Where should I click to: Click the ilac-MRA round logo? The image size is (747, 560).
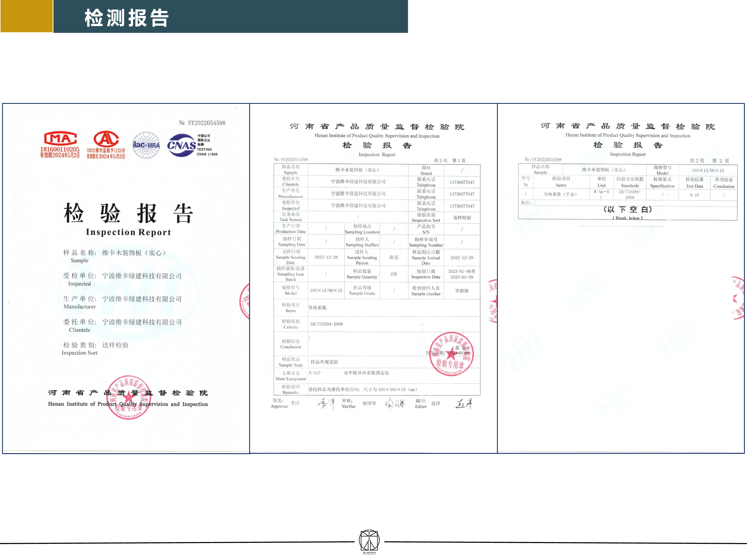pos(146,145)
